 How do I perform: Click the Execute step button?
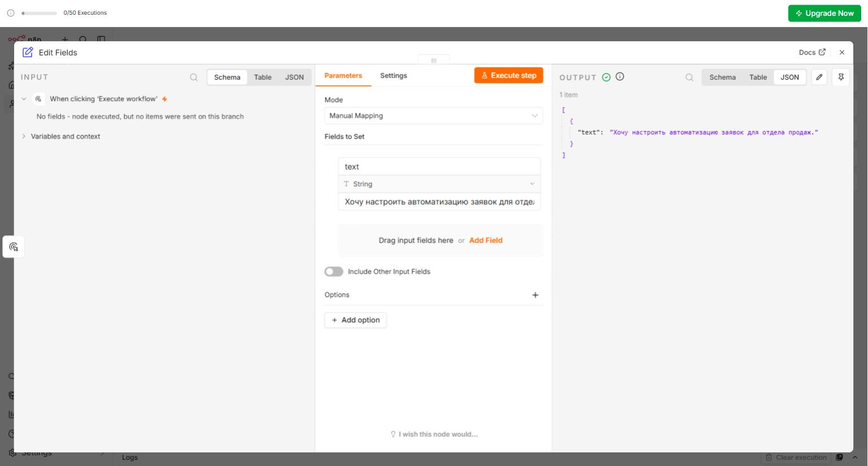point(509,75)
